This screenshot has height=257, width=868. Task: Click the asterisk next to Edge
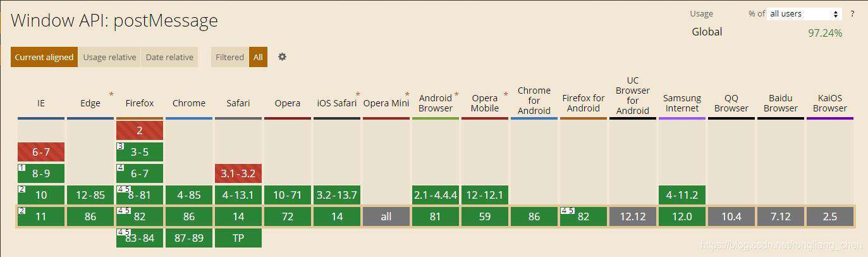(111, 95)
